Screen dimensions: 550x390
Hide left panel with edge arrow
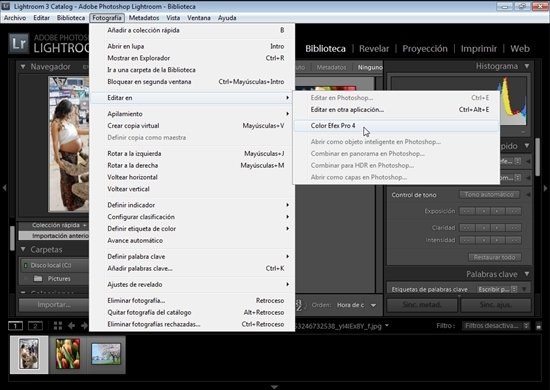(4, 188)
